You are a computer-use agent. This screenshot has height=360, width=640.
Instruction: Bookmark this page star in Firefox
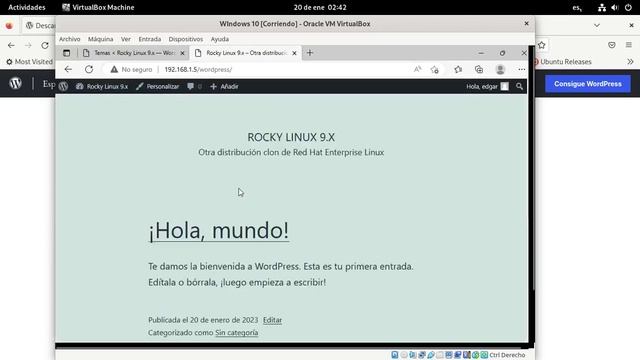pyautogui.click(x=542, y=45)
